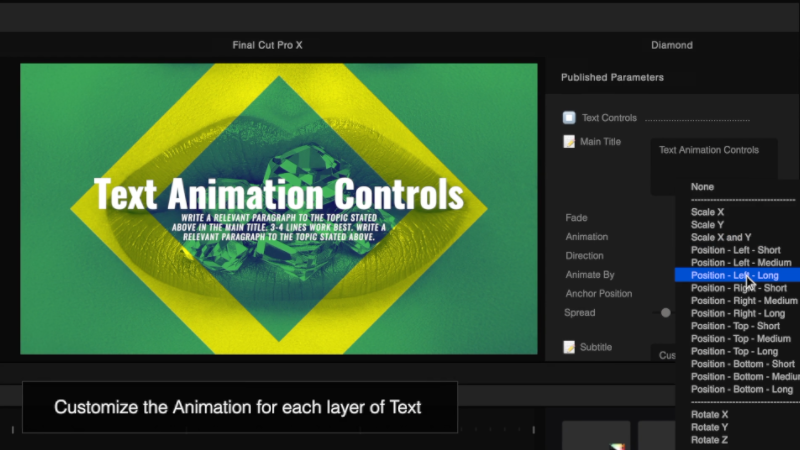The height and width of the screenshot is (450, 800).
Task: Select Position - Right - Long
Action: [738, 313]
